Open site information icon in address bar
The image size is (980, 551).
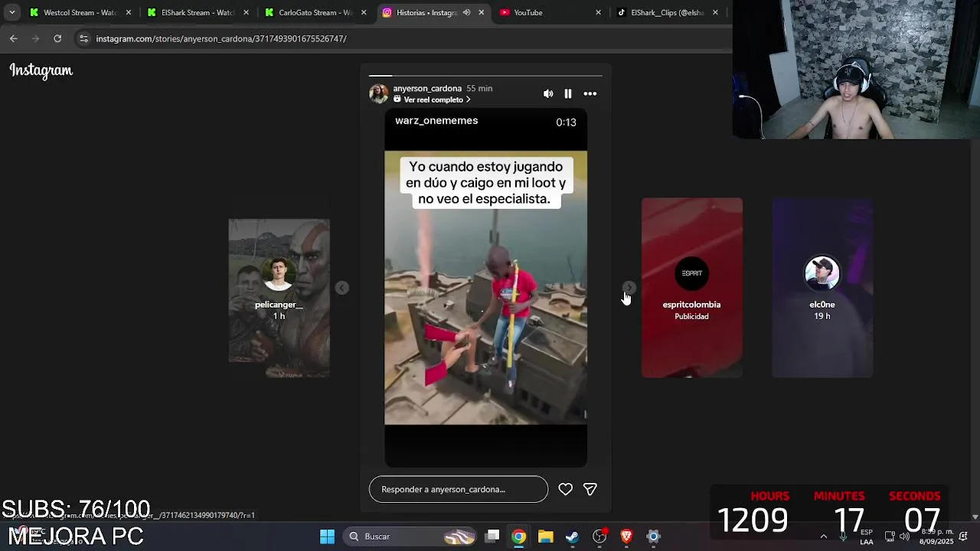coord(83,38)
